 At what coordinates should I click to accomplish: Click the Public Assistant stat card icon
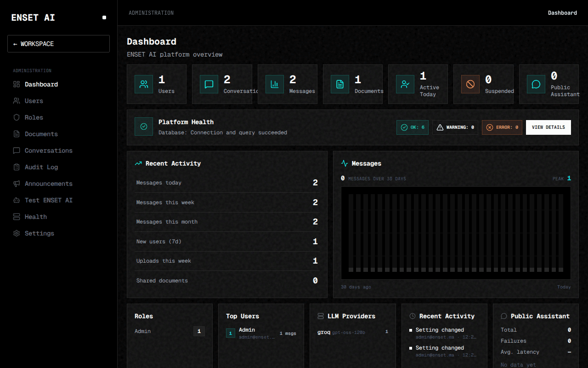click(x=536, y=84)
